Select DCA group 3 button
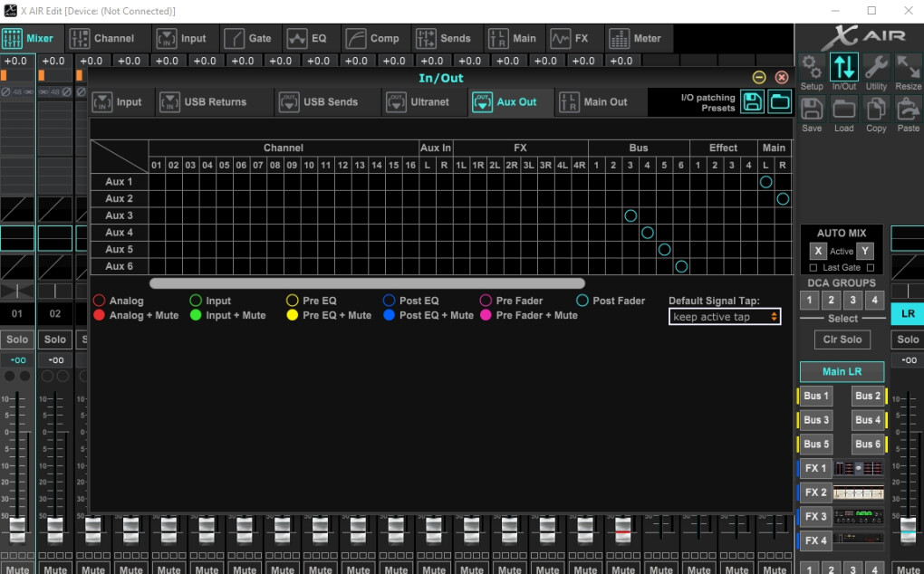The width and height of the screenshot is (924, 574). coord(852,301)
